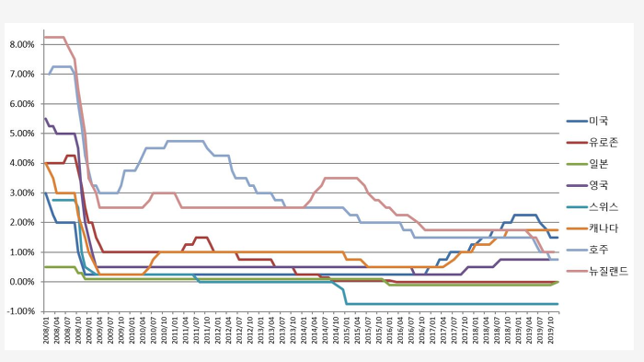Click the 2016/04 x-axis date label
The image size is (644, 362).
(x=400, y=330)
